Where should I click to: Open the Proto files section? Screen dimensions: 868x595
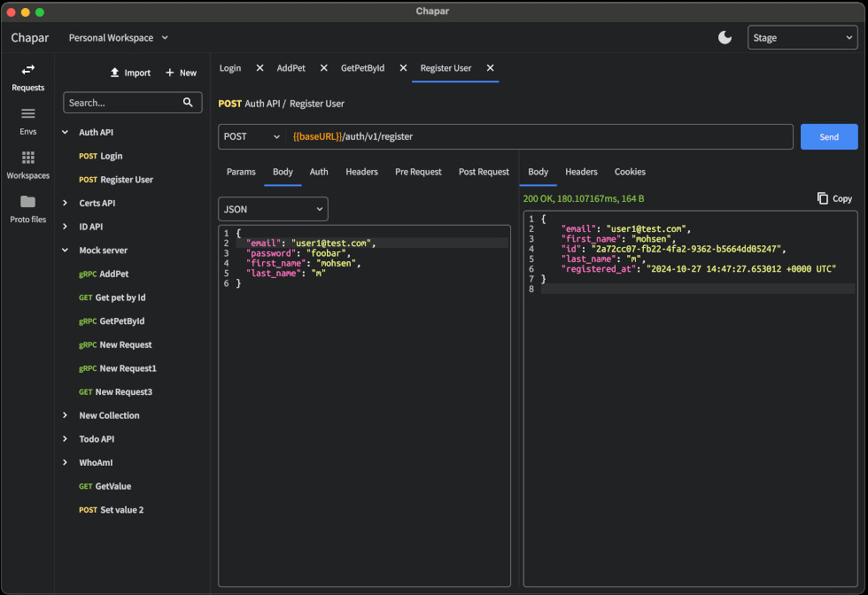pyautogui.click(x=27, y=209)
